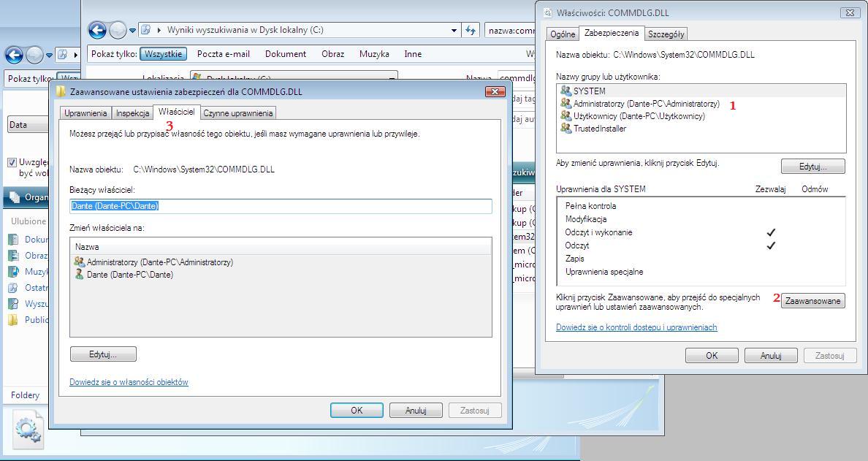This screenshot has width=868, height=461.
Task: Filter results by Dokument
Action: click(x=285, y=54)
